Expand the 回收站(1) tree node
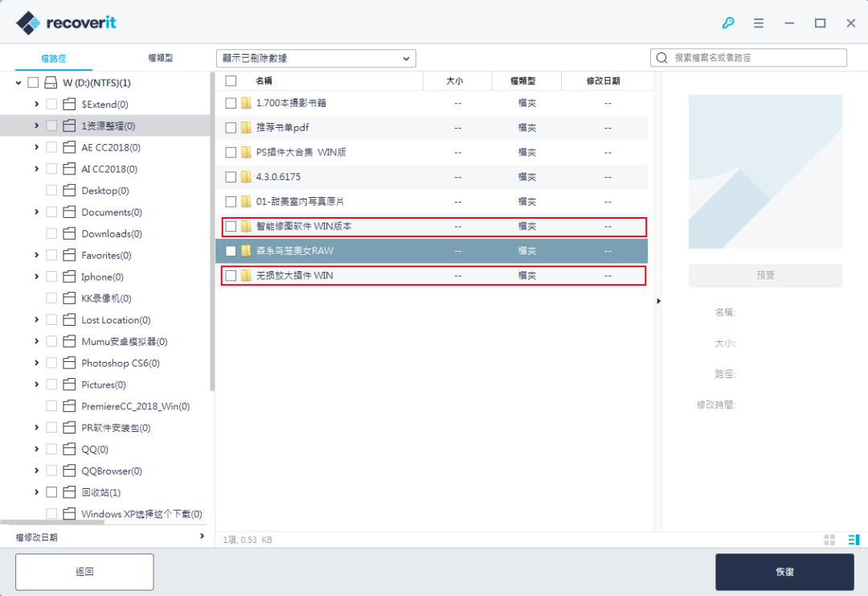 click(36, 492)
